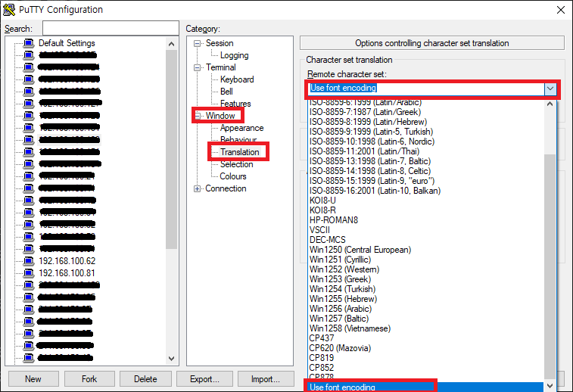Click the session list scroll down arrow
This screenshot has width=573, height=392.
(x=171, y=359)
